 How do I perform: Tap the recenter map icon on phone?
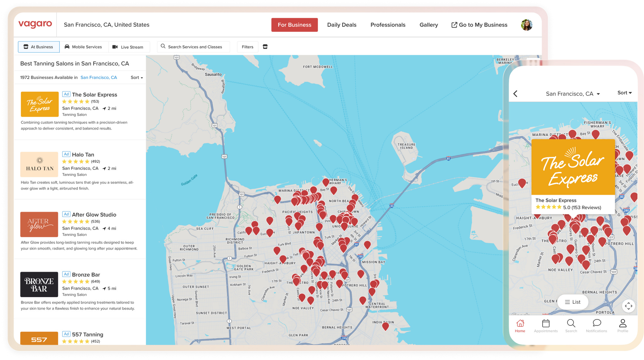[x=628, y=306]
